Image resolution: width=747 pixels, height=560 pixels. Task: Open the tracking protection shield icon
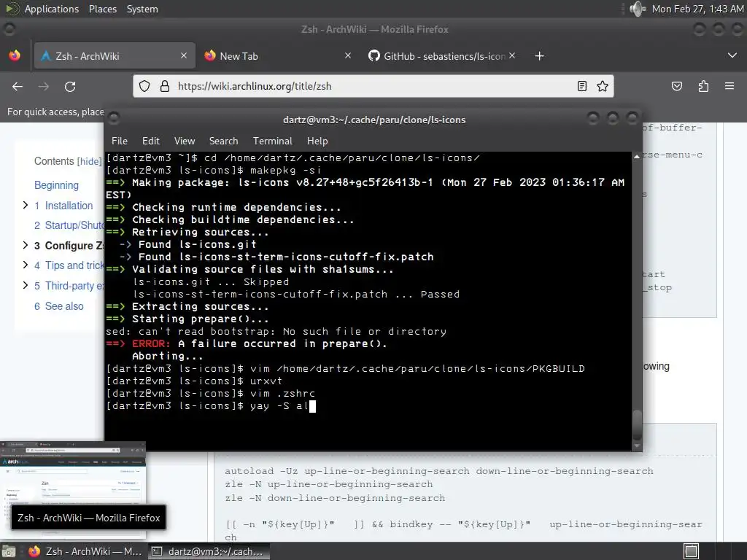pyautogui.click(x=144, y=86)
